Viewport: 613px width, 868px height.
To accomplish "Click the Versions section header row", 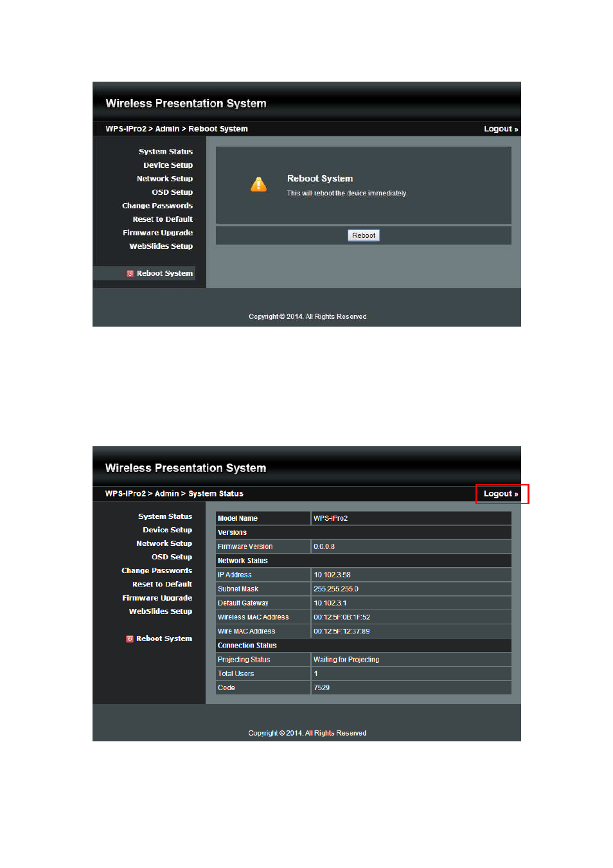I will [364, 532].
